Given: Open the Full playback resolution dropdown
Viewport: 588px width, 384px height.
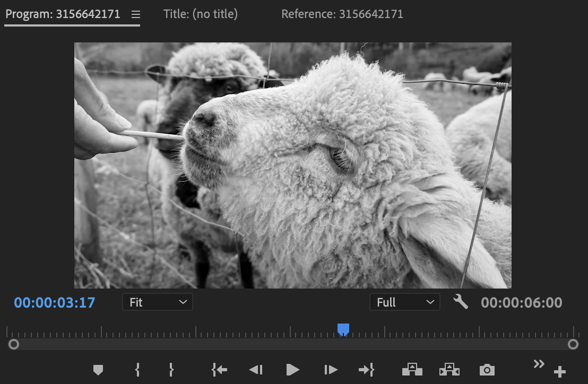Looking at the screenshot, I should tap(404, 302).
